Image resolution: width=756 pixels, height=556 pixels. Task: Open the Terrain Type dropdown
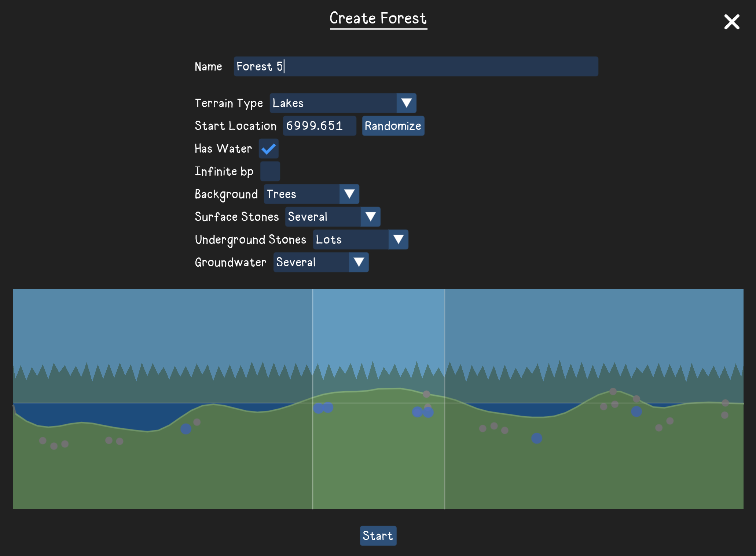tap(406, 103)
